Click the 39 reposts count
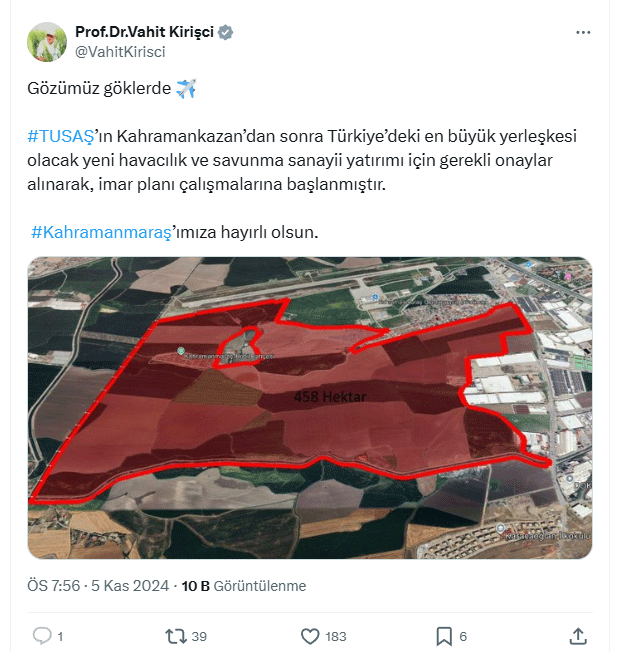The height and width of the screenshot is (652, 624). point(199,637)
